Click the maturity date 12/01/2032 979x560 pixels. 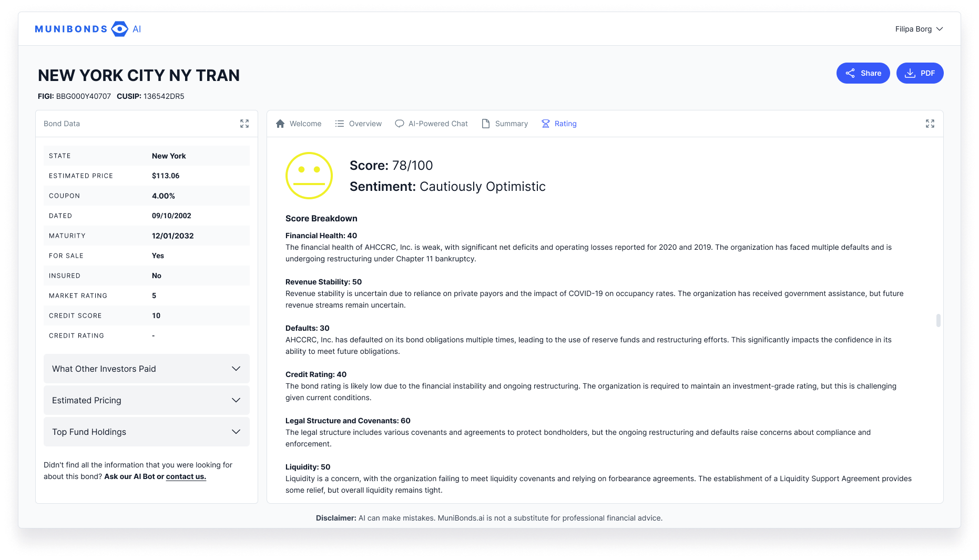pos(173,236)
